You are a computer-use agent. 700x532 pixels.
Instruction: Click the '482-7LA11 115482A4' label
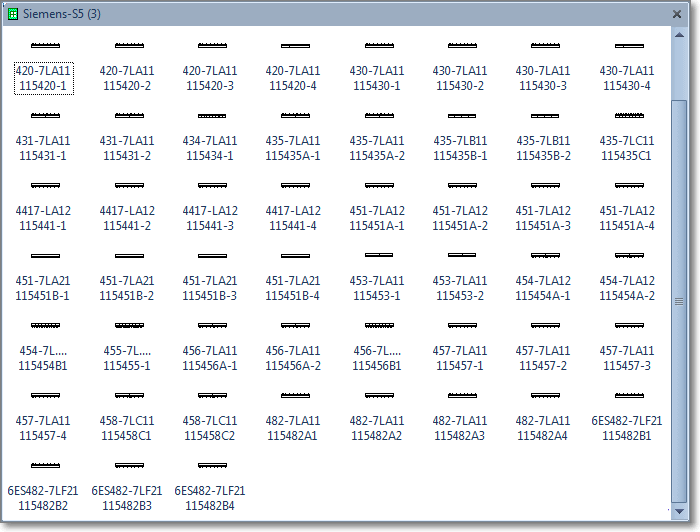tap(543, 428)
